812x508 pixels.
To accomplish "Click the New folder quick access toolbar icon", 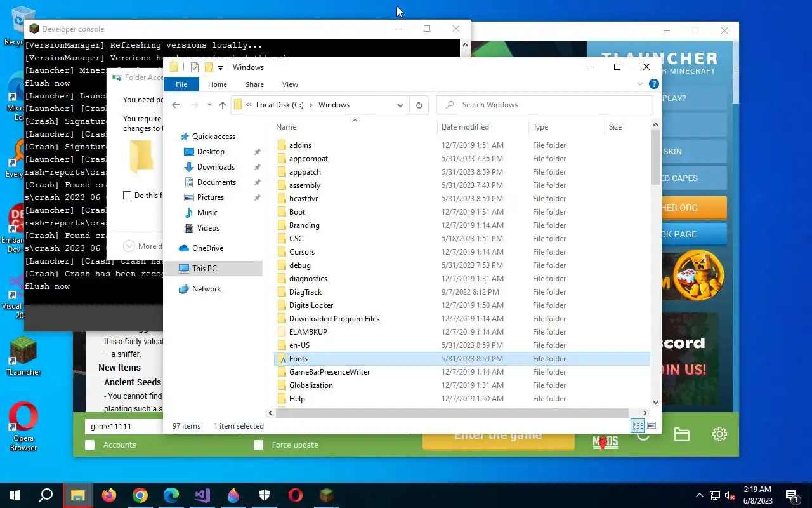I will [x=208, y=67].
